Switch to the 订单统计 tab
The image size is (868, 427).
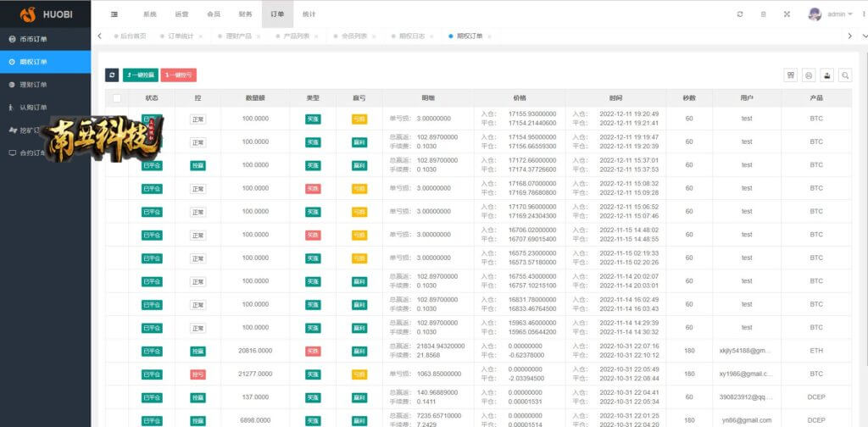point(181,36)
